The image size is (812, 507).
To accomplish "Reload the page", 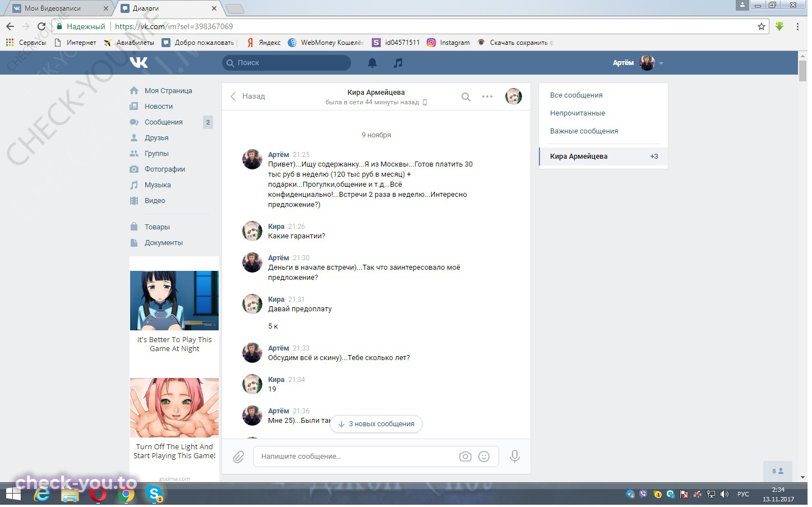I will point(41,26).
